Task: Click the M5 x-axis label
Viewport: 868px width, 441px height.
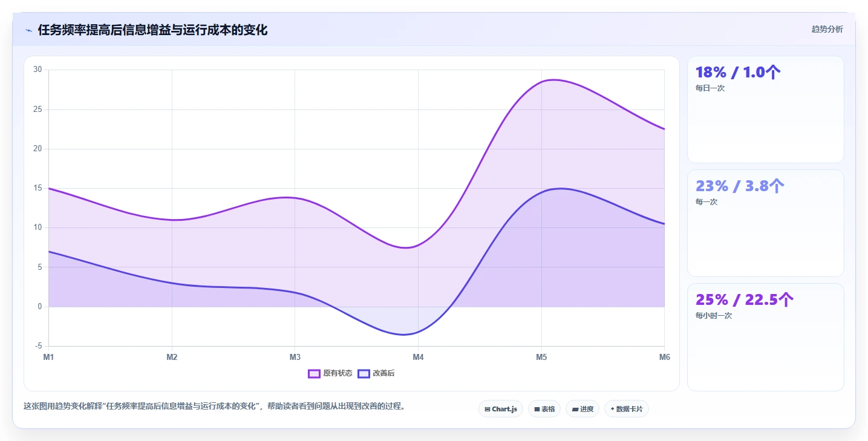Action: [541, 358]
